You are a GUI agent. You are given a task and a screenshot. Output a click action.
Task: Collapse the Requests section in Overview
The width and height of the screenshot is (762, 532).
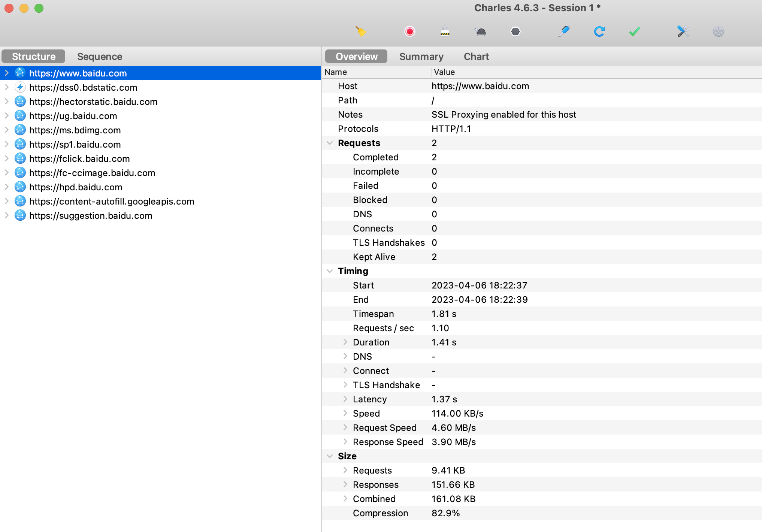click(x=330, y=143)
